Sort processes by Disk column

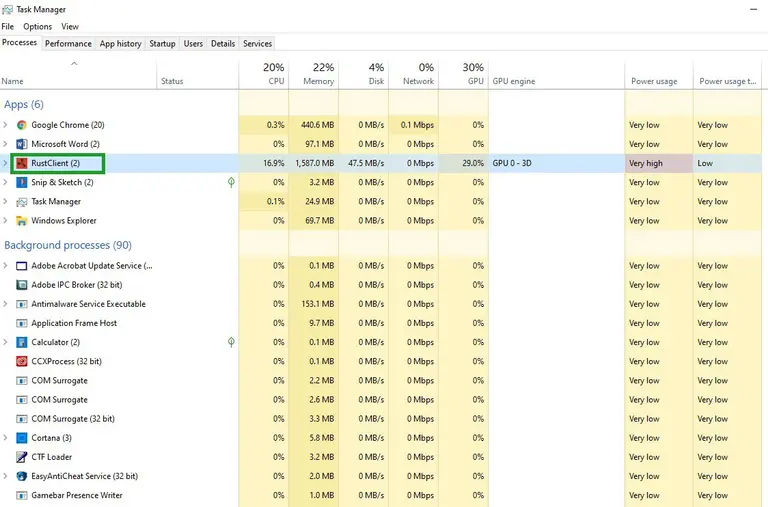click(x=363, y=74)
